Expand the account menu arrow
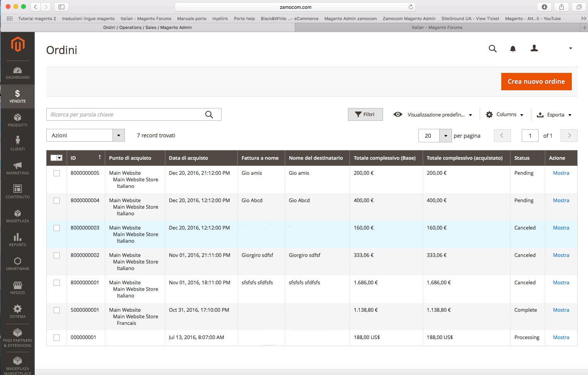This screenshot has height=375, width=588. click(571, 49)
